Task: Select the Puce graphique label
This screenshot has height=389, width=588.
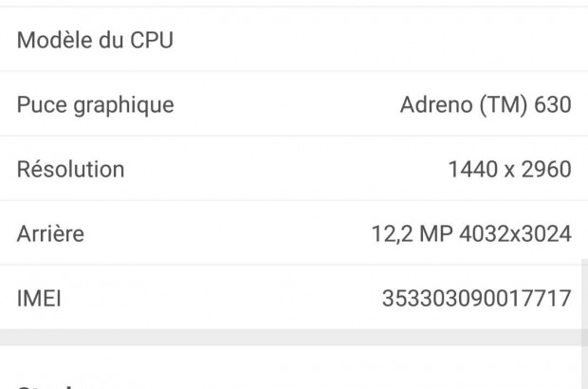Action: click(x=95, y=104)
